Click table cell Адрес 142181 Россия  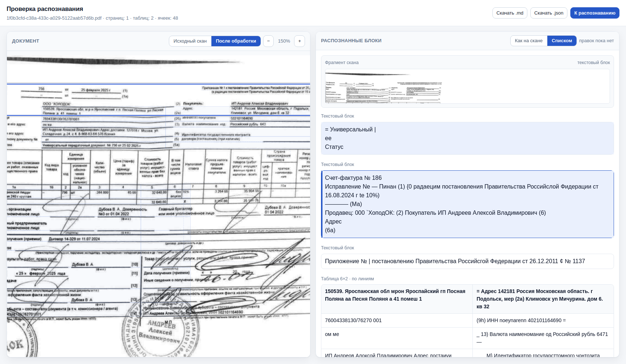point(543,299)
